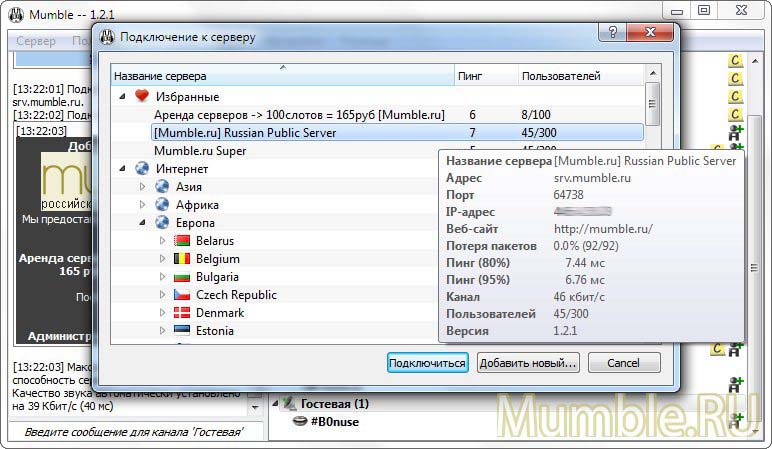Click the server list vertical scrollbar thumb
This screenshot has height=449, width=772.
click(653, 102)
